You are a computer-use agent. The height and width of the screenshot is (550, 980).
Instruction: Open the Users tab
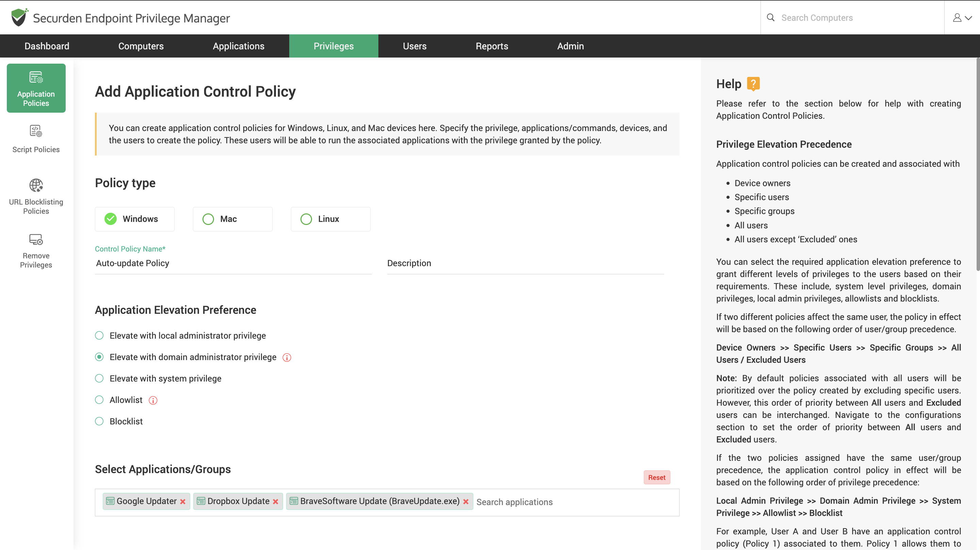pyautogui.click(x=415, y=46)
